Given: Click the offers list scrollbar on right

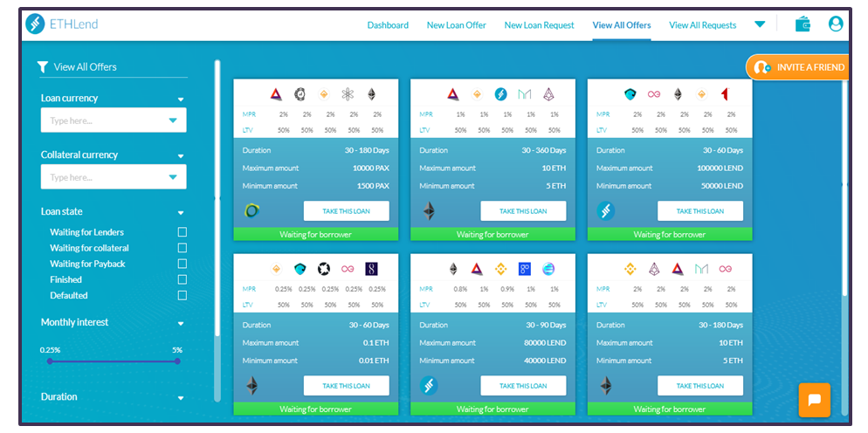Looking at the screenshot, I should click(x=844, y=189).
